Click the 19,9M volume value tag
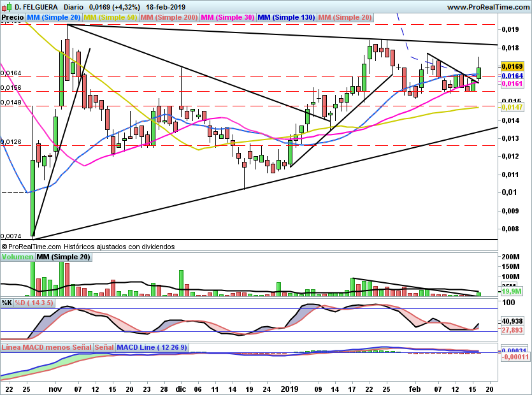 click(512, 291)
